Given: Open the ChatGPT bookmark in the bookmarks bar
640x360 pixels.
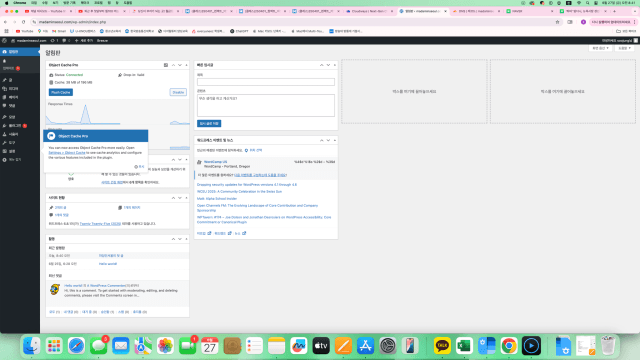Looking at the screenshot, I should 239,31.
